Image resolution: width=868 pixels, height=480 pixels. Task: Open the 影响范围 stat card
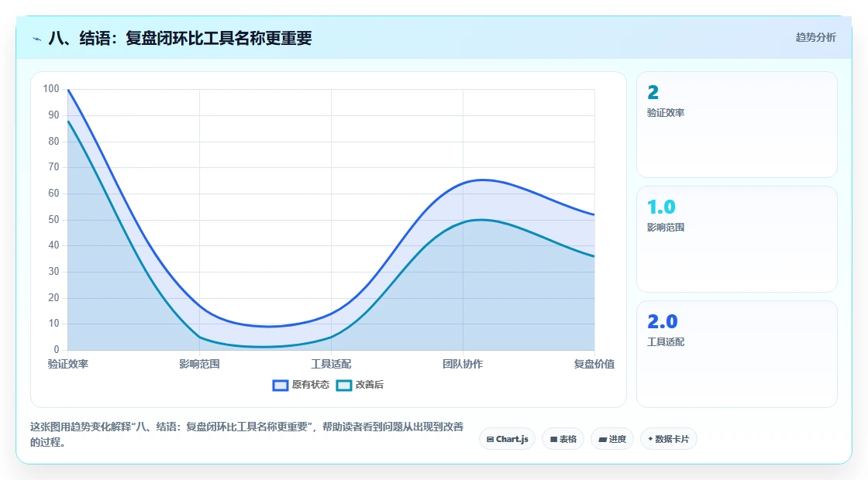(737, 239)
